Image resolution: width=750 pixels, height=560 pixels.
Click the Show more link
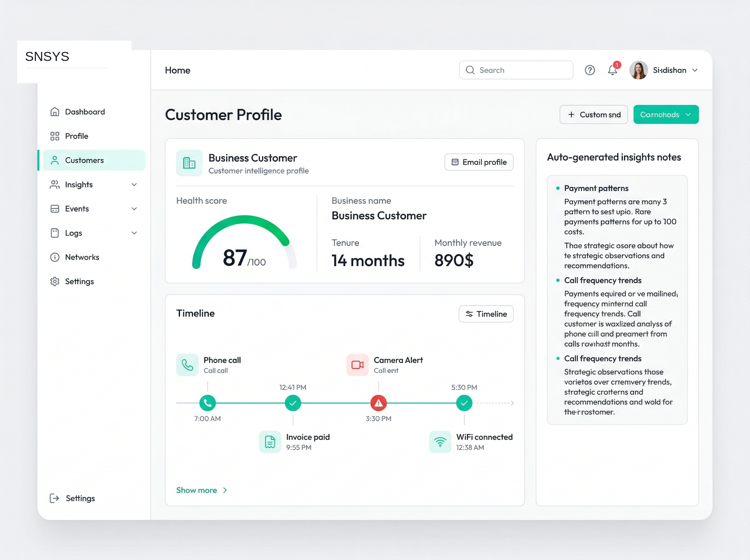201,490
